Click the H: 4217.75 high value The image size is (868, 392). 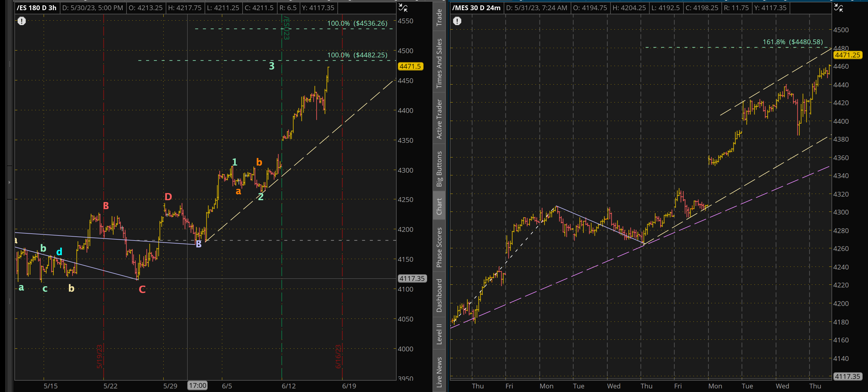[x=185, y=8]
